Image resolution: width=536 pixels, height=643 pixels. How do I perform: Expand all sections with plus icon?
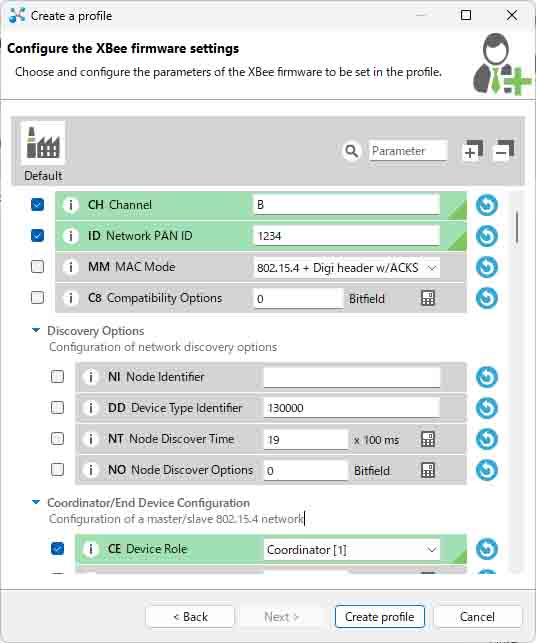[472, 150]
